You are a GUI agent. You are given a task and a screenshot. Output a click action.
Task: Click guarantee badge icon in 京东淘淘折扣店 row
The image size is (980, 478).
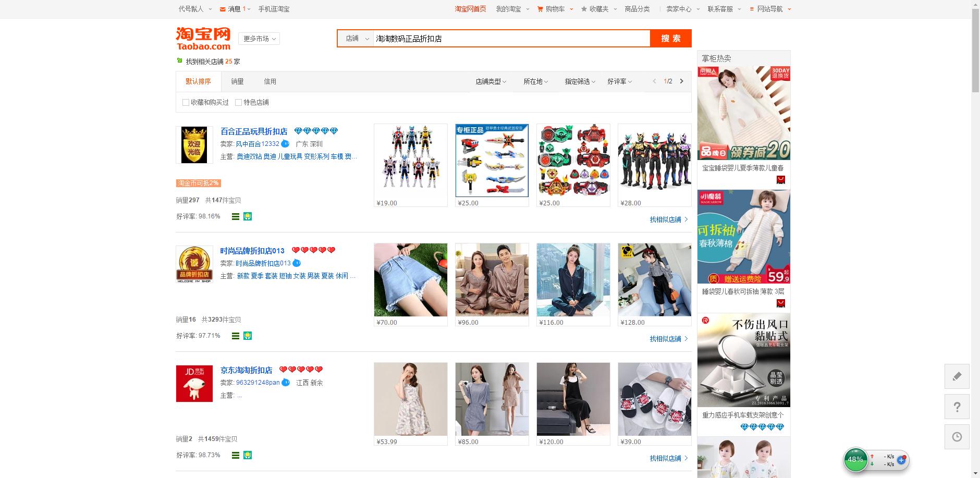coord(248,455)
